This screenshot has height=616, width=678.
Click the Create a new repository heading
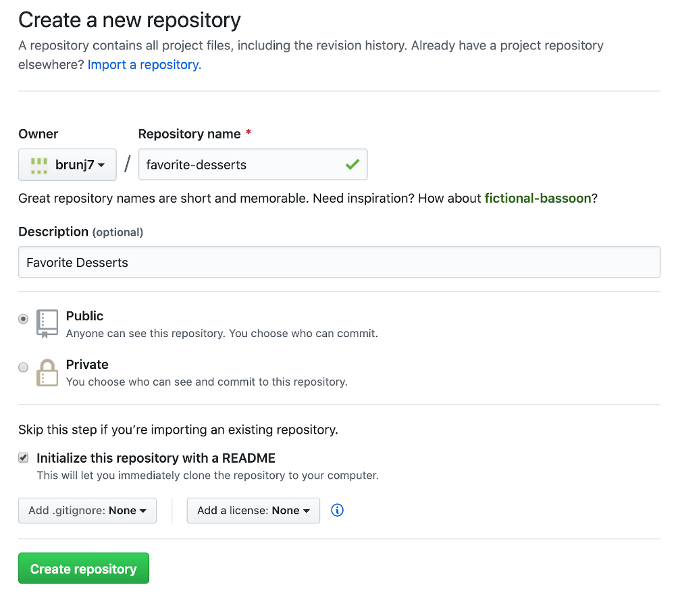pyautogui.click(x=129, y=20)
